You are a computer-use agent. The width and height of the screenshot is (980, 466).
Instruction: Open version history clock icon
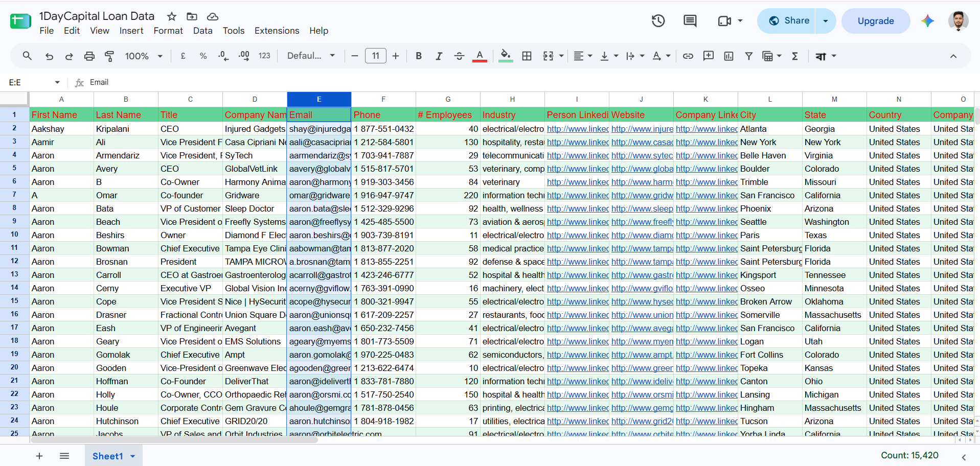click(x=658, y=21)
